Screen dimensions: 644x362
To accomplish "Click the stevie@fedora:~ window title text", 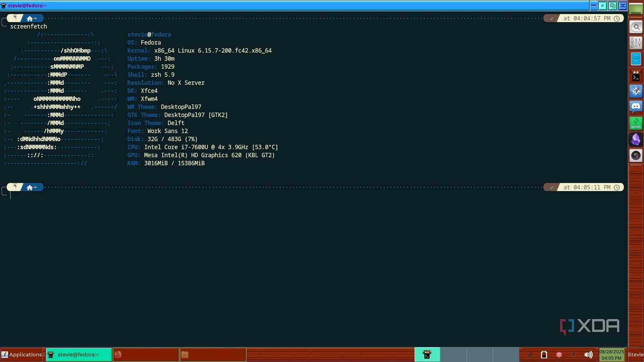I will click(27, 5).
